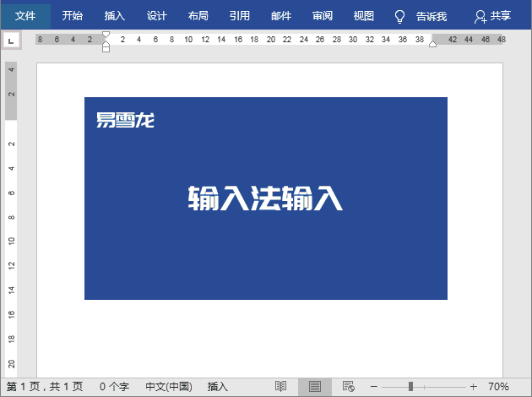Screen dimensions: 532x397
Task: Switch to Read Mode view
Action: click(x=280, y=387)
